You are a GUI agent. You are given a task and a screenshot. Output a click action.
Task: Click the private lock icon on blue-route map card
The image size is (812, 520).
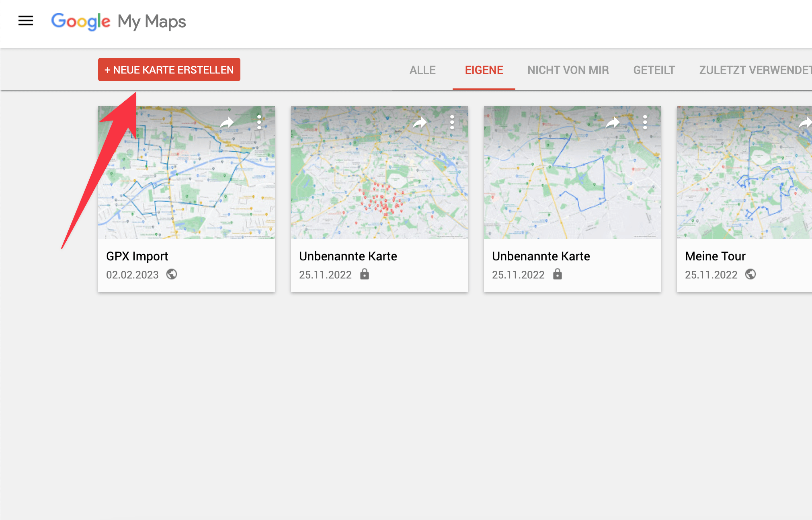pos(558,274)
